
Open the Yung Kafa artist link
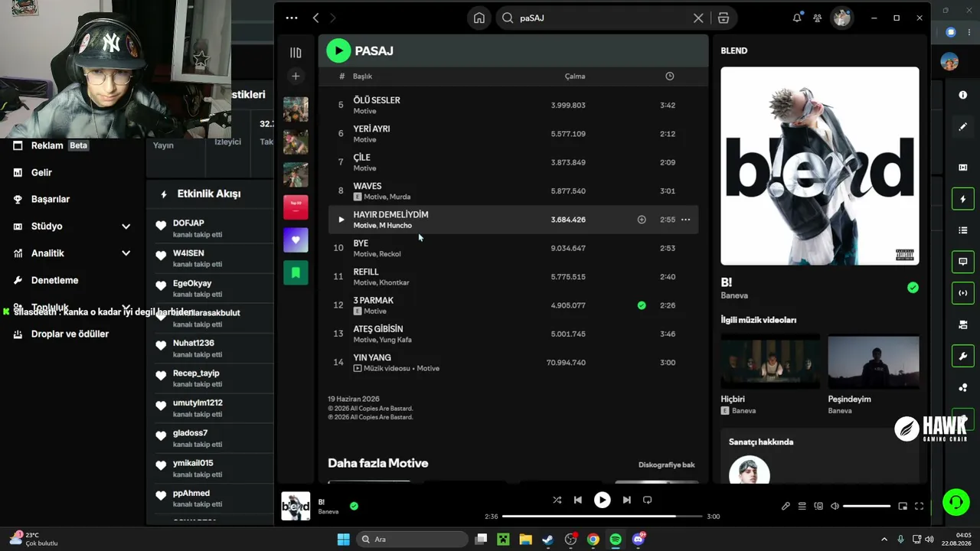396,340
